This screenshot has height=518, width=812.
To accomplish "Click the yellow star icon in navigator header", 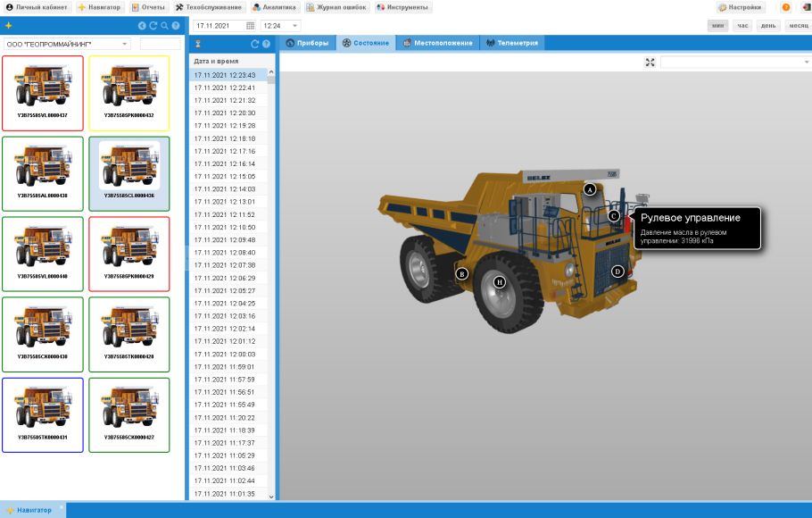I will click(8, 25).
